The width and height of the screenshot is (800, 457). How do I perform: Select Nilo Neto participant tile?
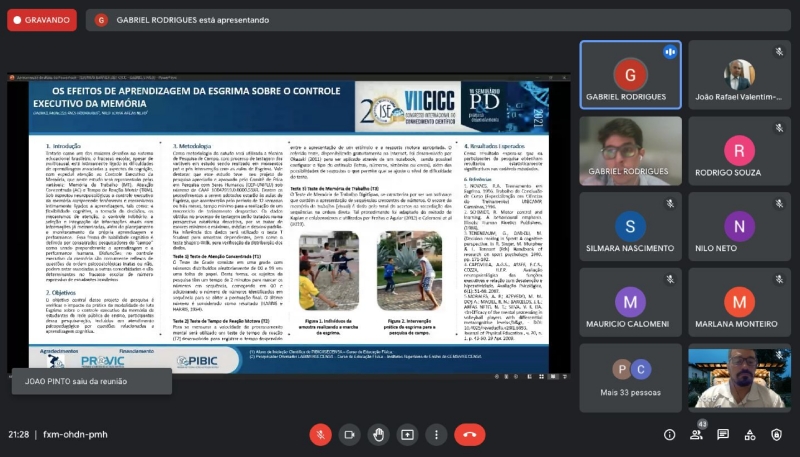click(739, 226)
